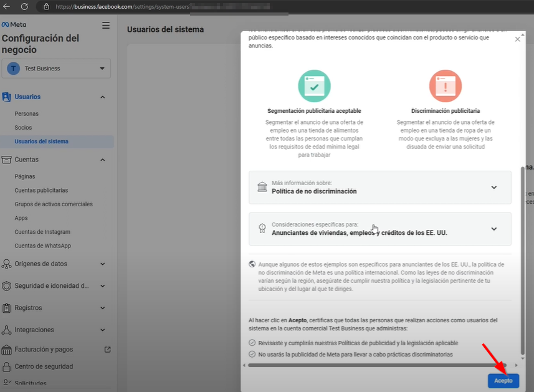
Task: Open Cuentas de WhatsApp
Action: pos(43,246)
